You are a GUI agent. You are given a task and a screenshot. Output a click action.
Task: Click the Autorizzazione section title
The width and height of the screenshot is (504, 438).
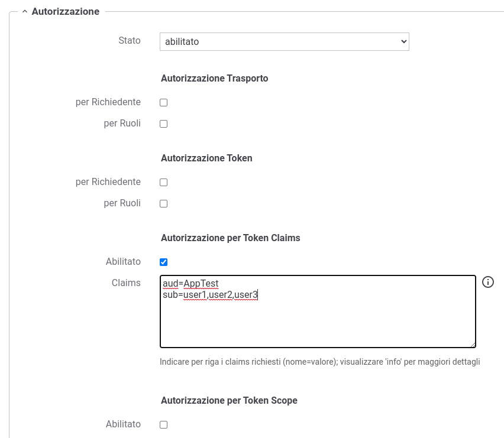tap(66, 12)
